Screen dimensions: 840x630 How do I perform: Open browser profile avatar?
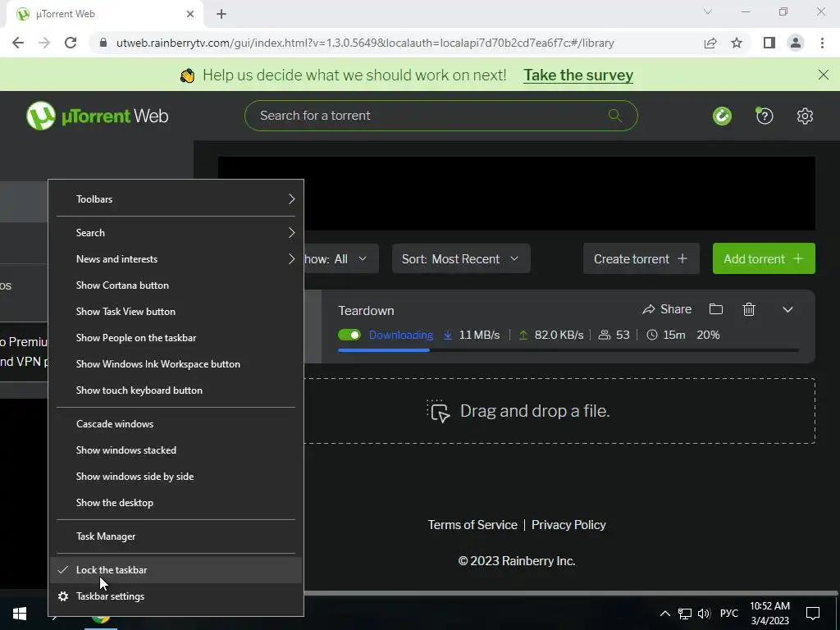coord(796,43)
